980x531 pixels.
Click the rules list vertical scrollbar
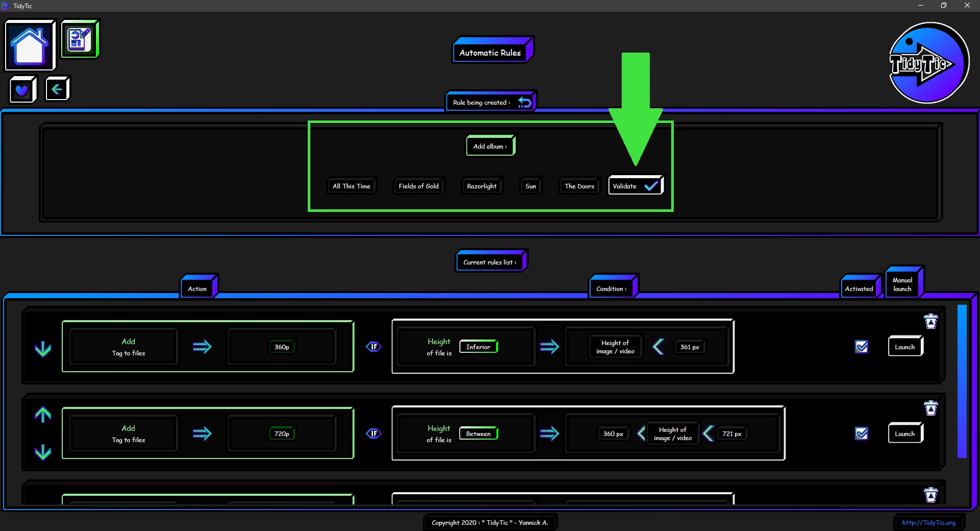click(962, 381)
